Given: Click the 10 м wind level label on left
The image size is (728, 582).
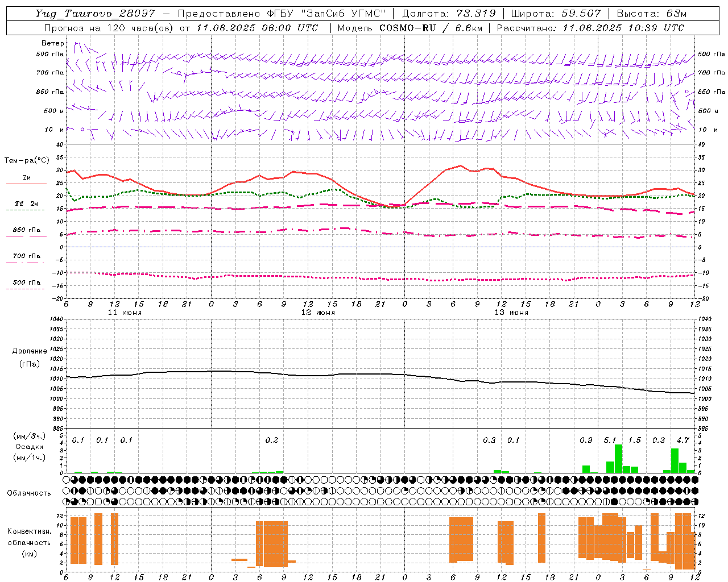Looking at the screenshot, I should [54, 130].
